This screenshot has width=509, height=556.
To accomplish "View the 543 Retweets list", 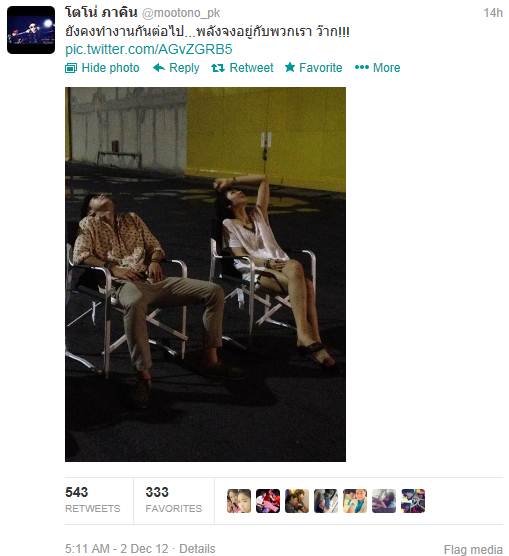I will point(93,500).
